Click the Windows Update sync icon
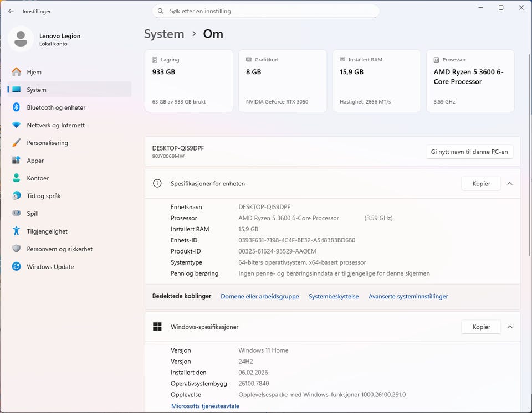Viewport: 532px width, 413px height. (16, 267)
